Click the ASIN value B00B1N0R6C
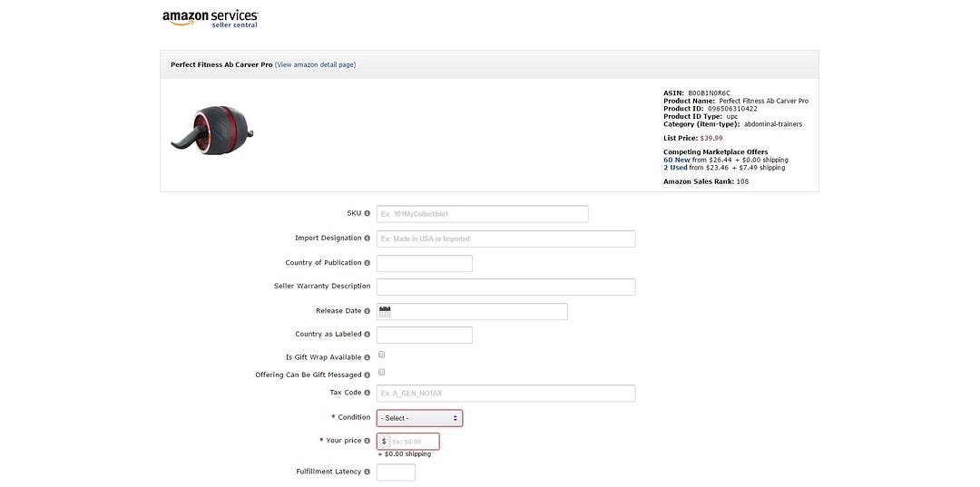The image size is (980, 487). click(709, 93)
